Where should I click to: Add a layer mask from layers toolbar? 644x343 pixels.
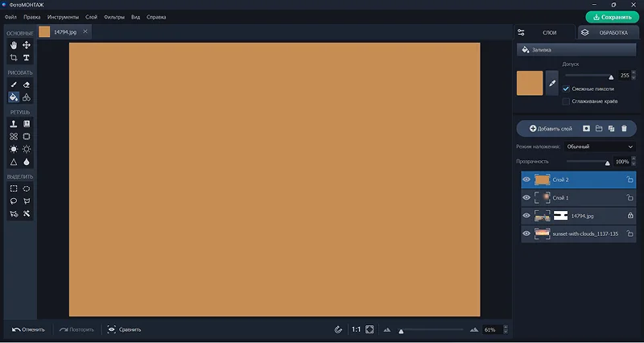pos(586,129)
